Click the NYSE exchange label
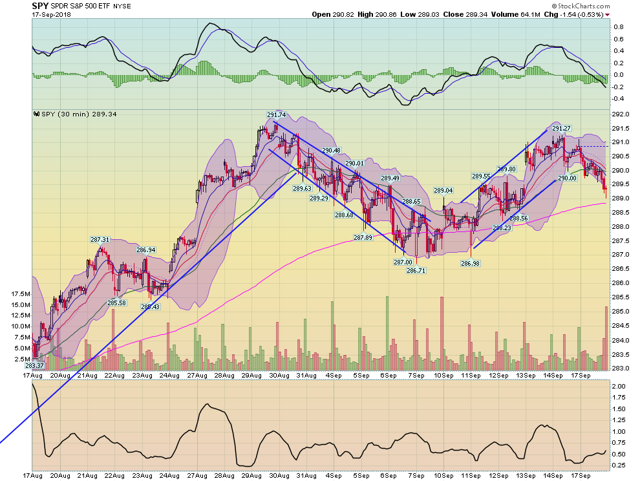Image resolution: width=640 pixels, height=481 pixels. (x=122, y=7)
